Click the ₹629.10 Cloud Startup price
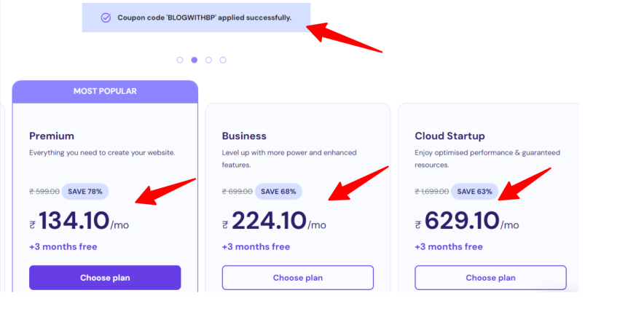The width and height of the screenshot is (644, 336). tap(462, 221)
